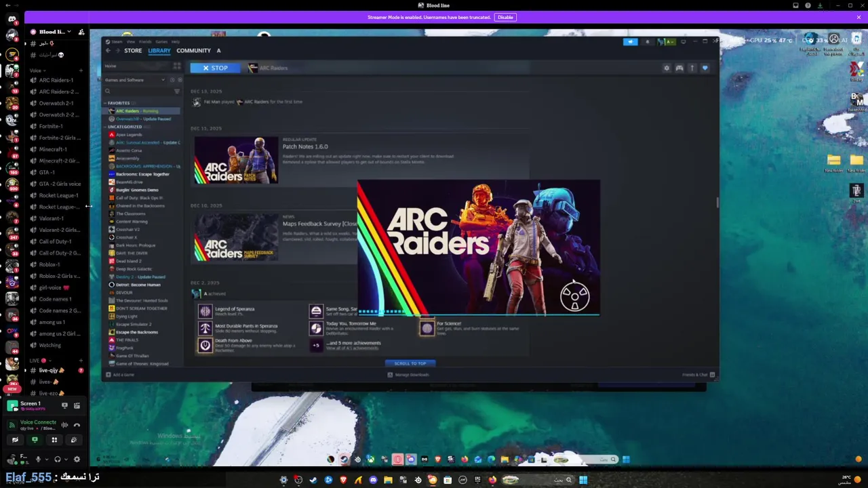Join the Overwatch 2-1 voice channel

[56, 103]
